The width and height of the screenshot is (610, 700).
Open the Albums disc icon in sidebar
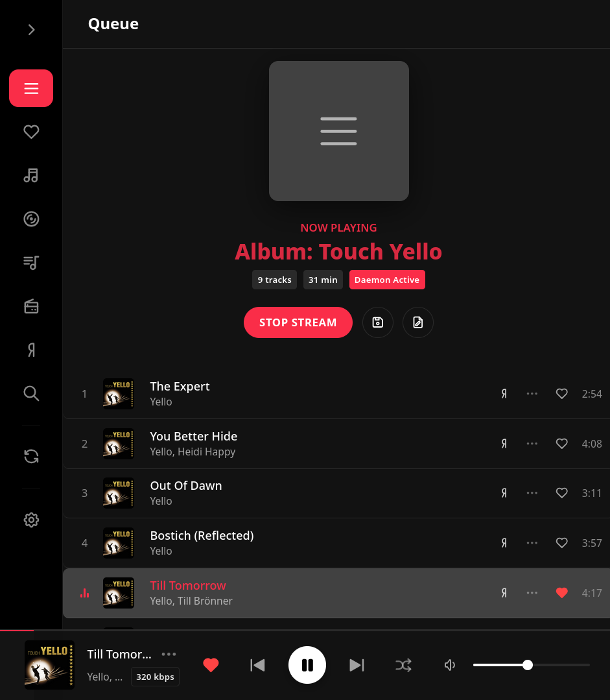tap(31, 219)
